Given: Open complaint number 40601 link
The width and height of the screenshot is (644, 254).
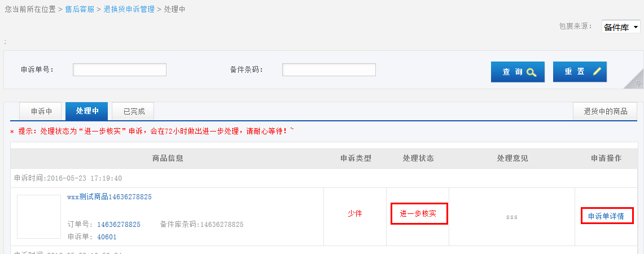Looking at the screenshot, I should pos(107,237).
